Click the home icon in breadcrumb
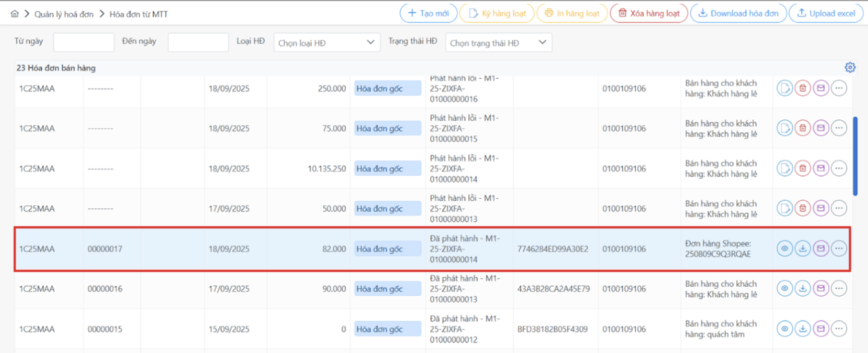 point(15,14)
